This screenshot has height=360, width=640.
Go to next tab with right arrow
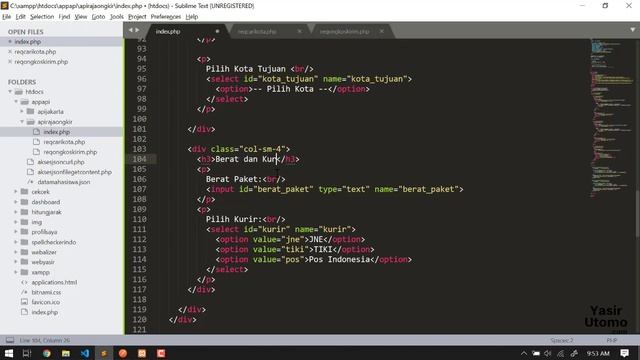pyautogui.click(x=137, y=30)
